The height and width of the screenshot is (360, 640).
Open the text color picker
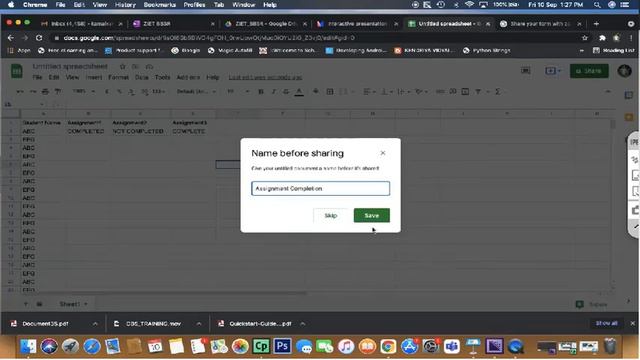click(299, 92)
